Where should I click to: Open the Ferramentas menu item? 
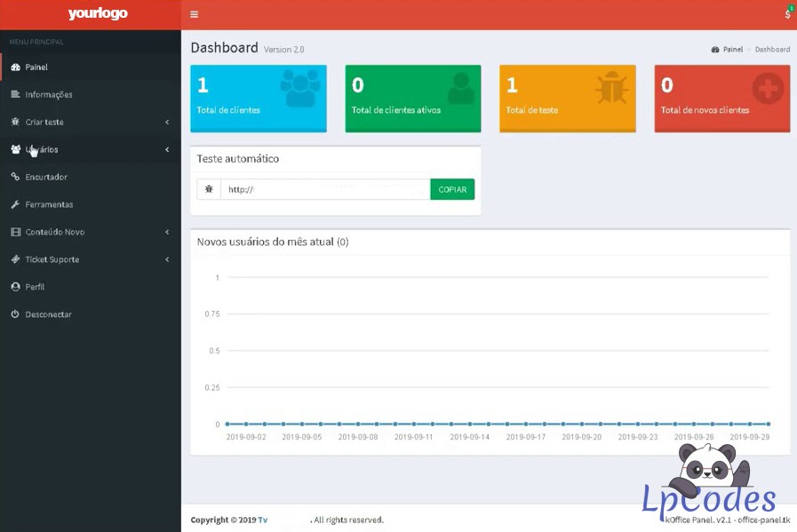point(49,204)
